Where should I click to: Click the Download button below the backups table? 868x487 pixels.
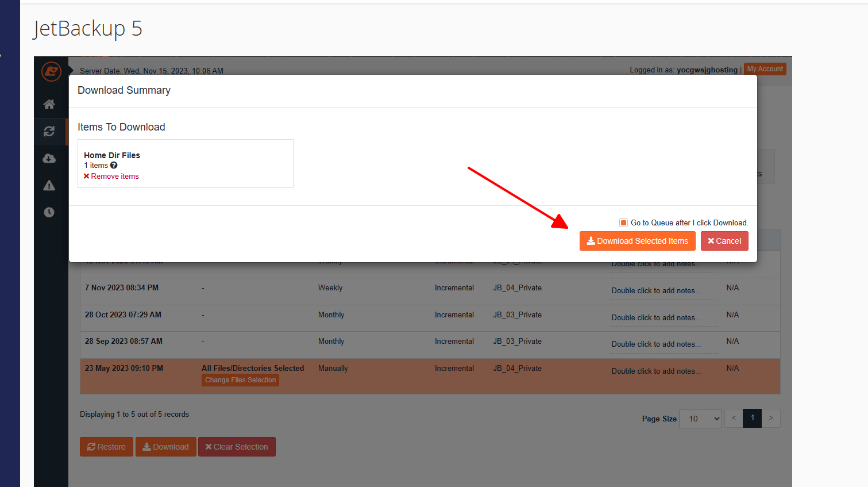pyautogui.click(x=166, y=447)
